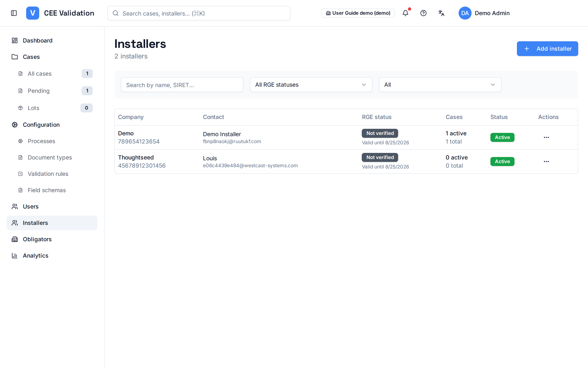Click the RGE status column header
Viewport: 588px width, 368px height.
coord(377,117)
